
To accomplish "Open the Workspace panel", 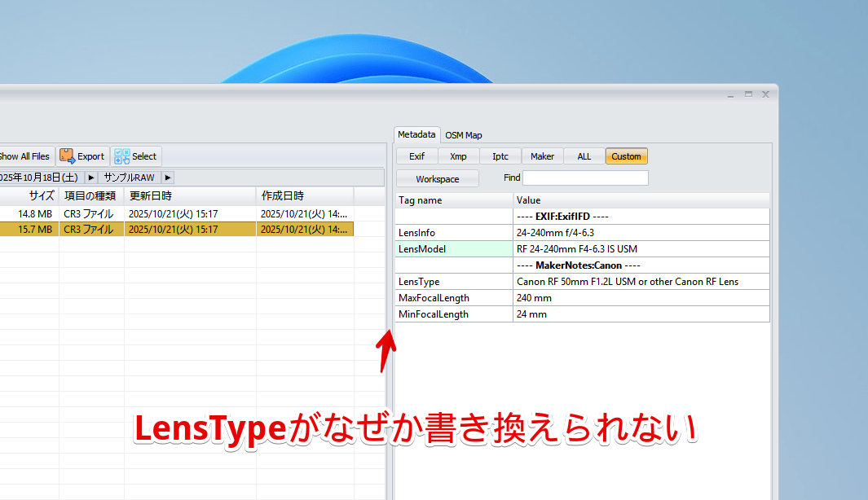I will (x=437, y=178).
